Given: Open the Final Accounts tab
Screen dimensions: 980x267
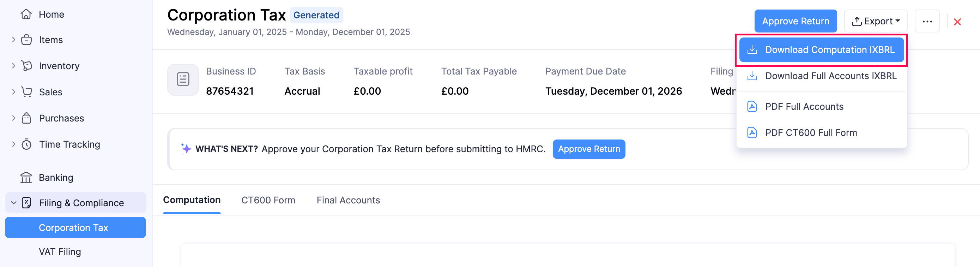Looking at the screenshot, I should coord(348,200).
